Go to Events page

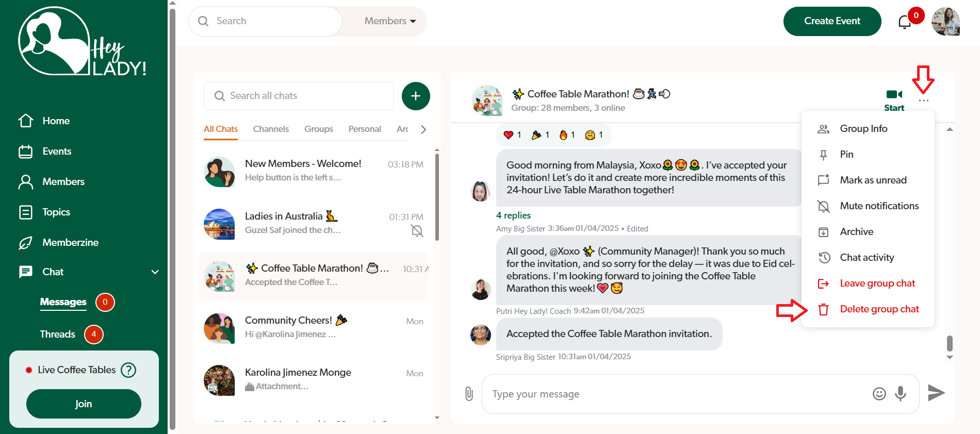pos(57,151)
